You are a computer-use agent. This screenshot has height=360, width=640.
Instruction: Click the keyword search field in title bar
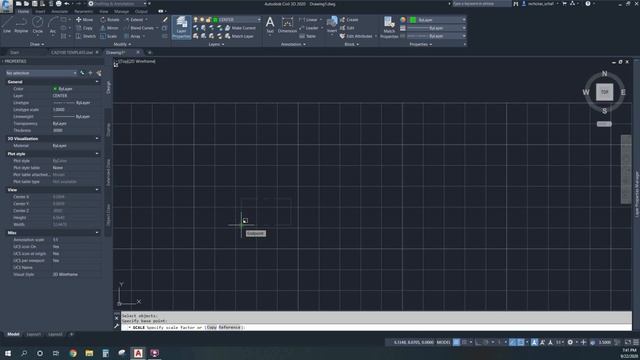coord(482,4)
